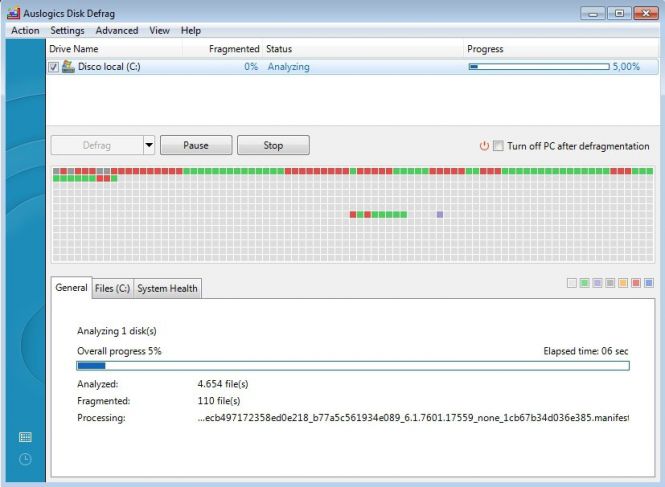Open the Help menu

pos(190,31)
